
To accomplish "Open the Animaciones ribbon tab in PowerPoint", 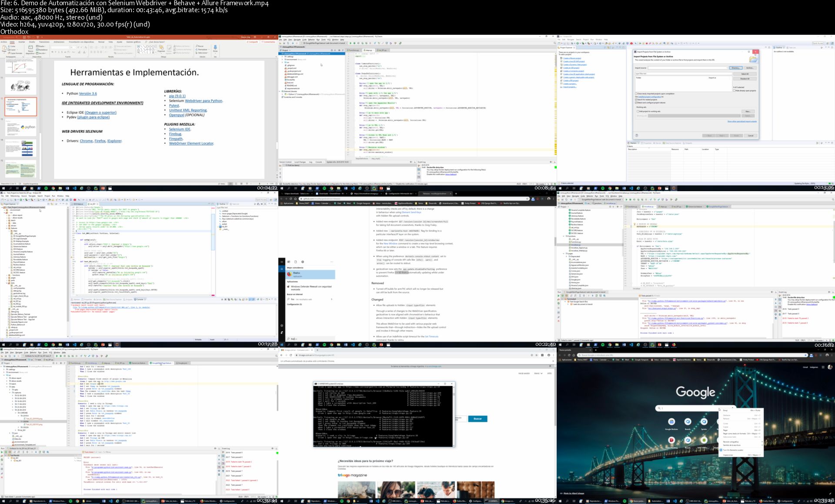I will (59, 42).
